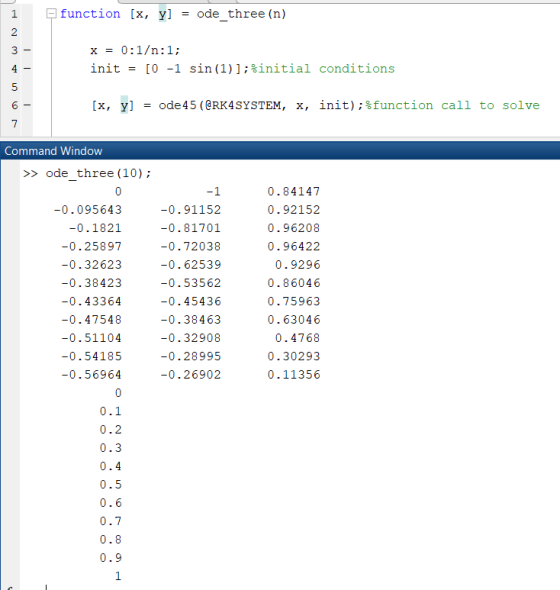The height and width of the screenshot is (590, 560).
Task: Click the final x value 1 in output
Action: [118, 576]
